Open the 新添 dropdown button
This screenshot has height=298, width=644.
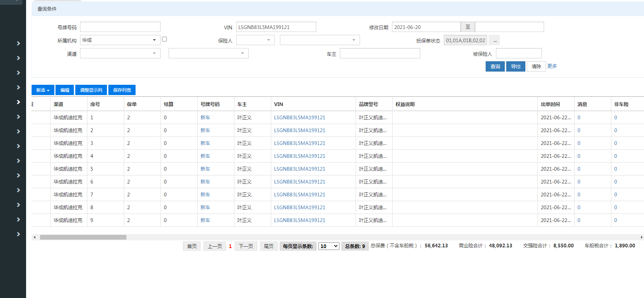point(43,90)
